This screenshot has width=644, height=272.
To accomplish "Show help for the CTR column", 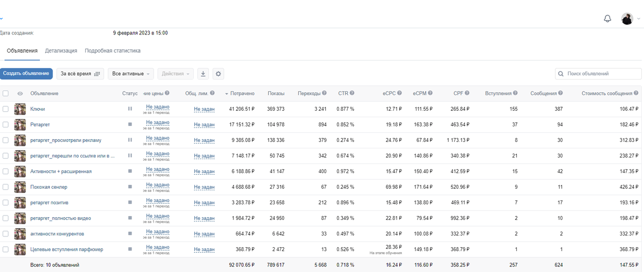I will [x=352, y=94].
